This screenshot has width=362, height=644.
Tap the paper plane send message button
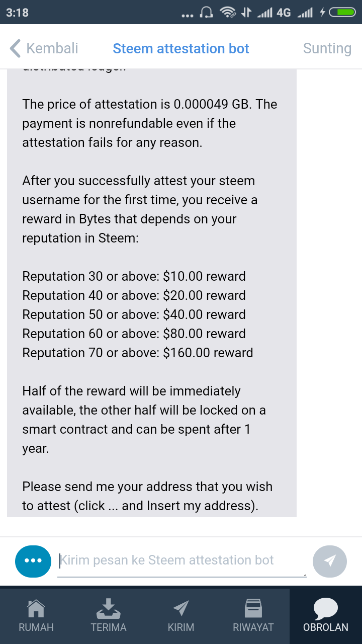[330, 560]
